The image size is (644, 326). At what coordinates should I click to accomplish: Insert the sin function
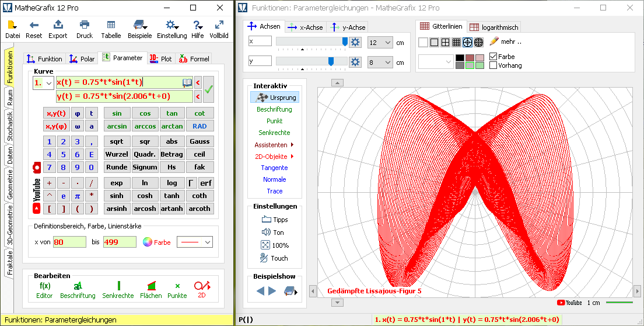tap(117, 113)
